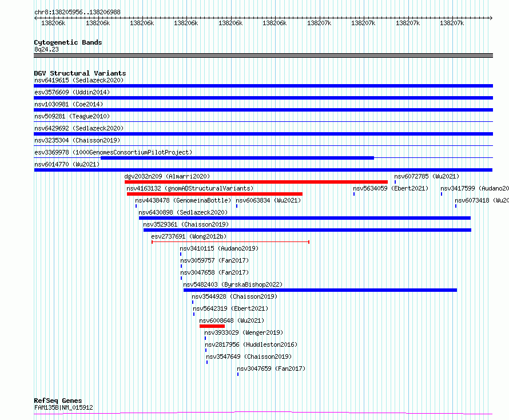The image size is (509, 420).
Task: Click nsv3933029 (Wenger2019) label
Action: click(244, 332)
